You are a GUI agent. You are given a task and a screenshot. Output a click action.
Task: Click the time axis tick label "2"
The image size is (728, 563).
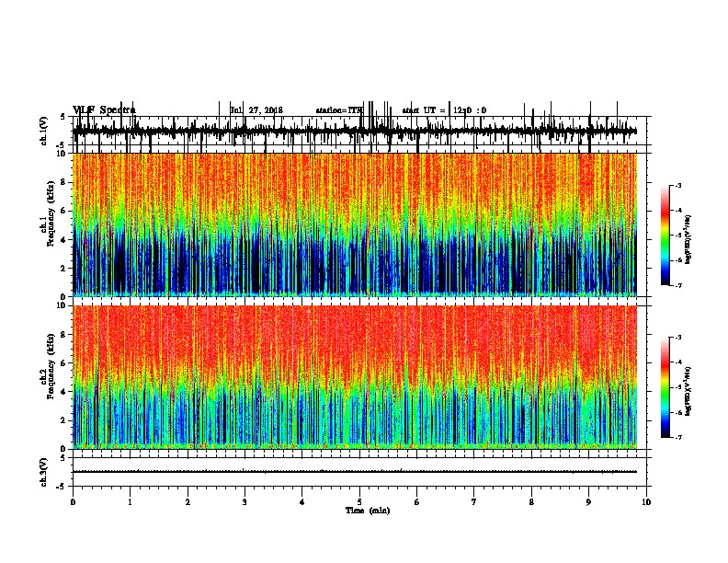pyautogui.click(x=188, y=501)
